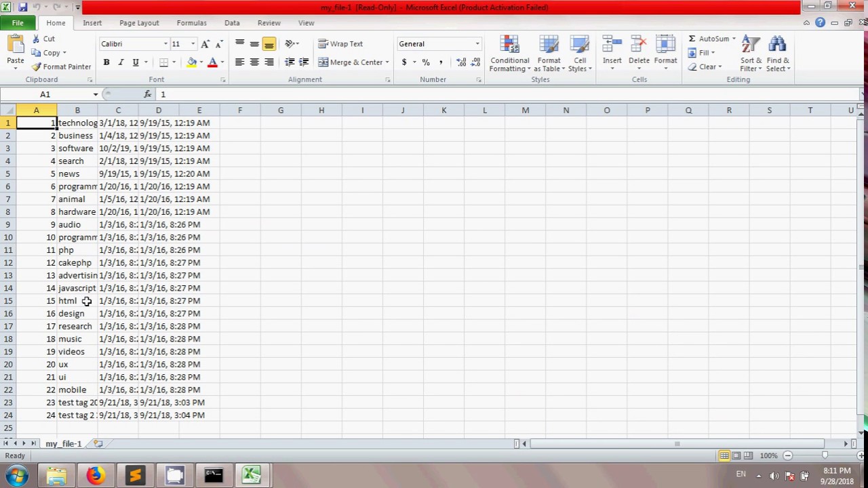868x488 pixels.
Task: Switch to the Review tab
Action: coord(269,23)
